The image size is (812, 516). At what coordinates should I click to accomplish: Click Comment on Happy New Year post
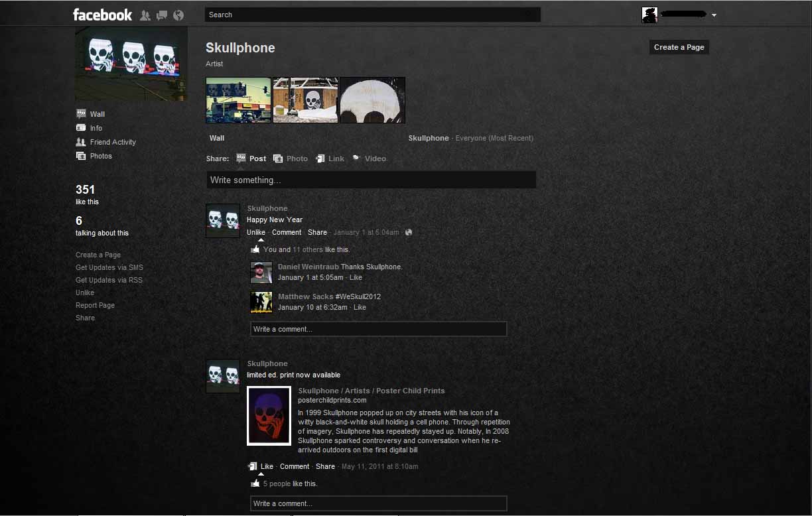point(287,232)
